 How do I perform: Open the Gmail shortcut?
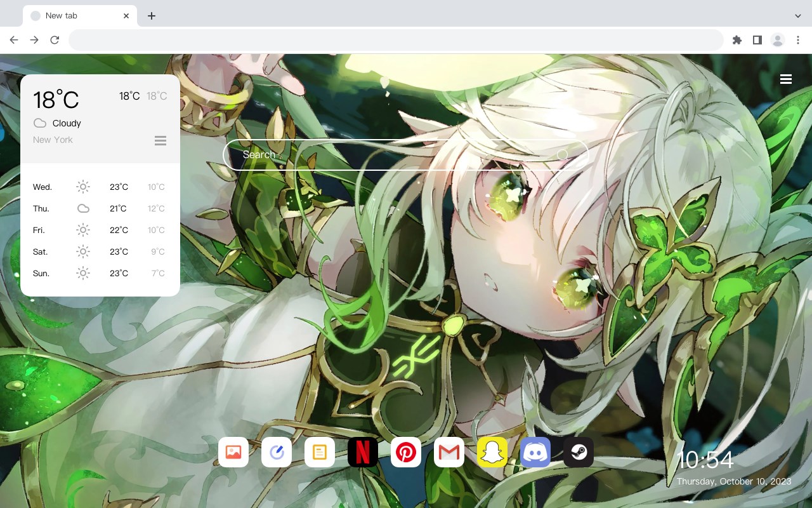449,452
